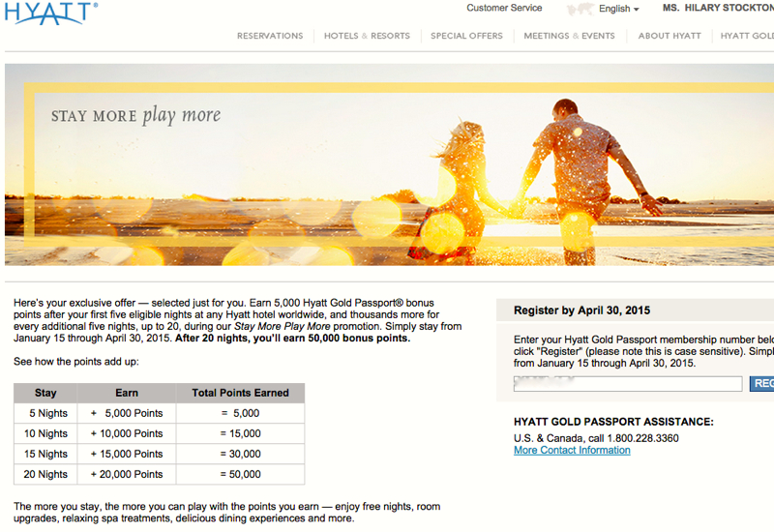Click the '+ 5,000 Points' cell

pyautogui.click(x=127, y=414)
